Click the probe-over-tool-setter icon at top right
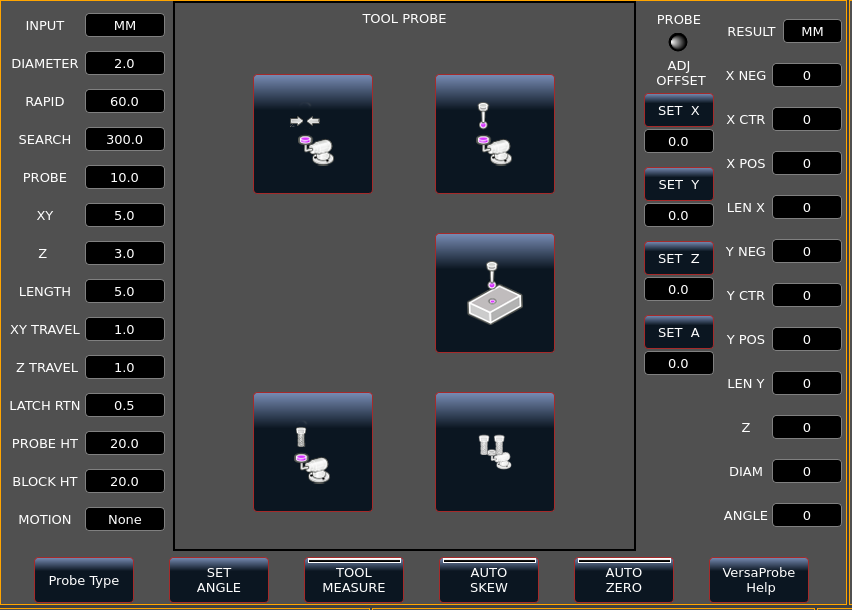This screenshot has height=610, width=852. (x=495, y=134)
